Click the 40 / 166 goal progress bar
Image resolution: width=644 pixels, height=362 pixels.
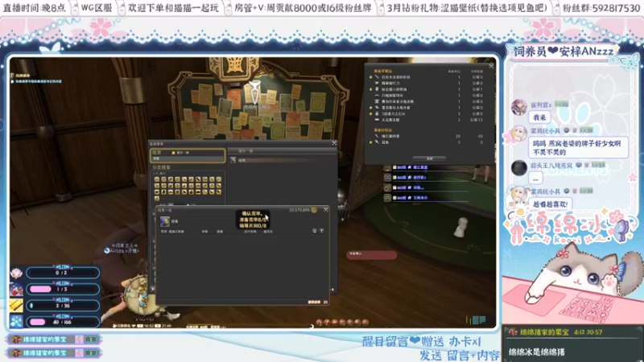(x=63, y=322)
